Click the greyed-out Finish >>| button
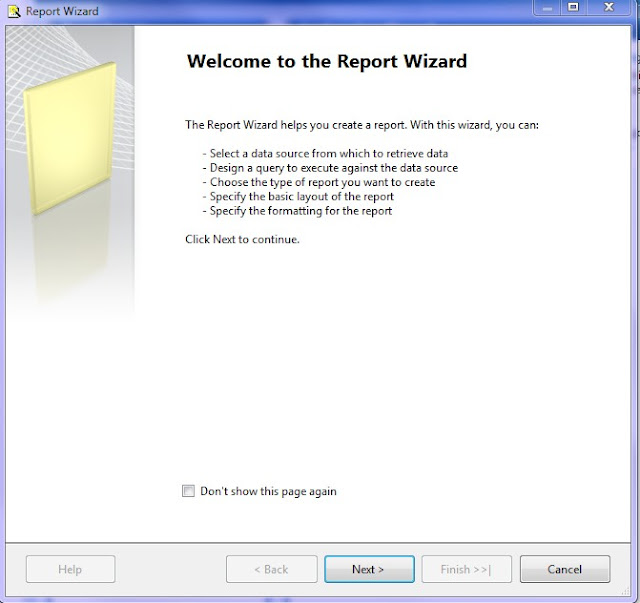 click(x=466, y=569)
